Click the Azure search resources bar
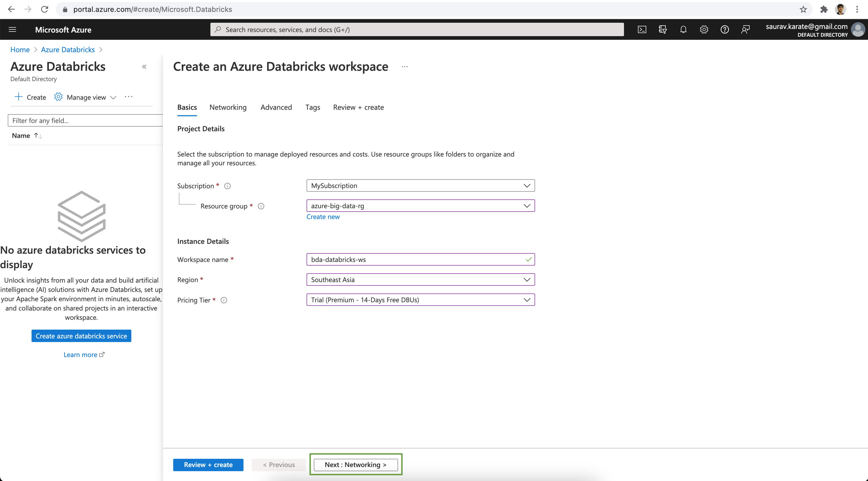The width and height of the screenshot is (868, 481). [417, 30]
